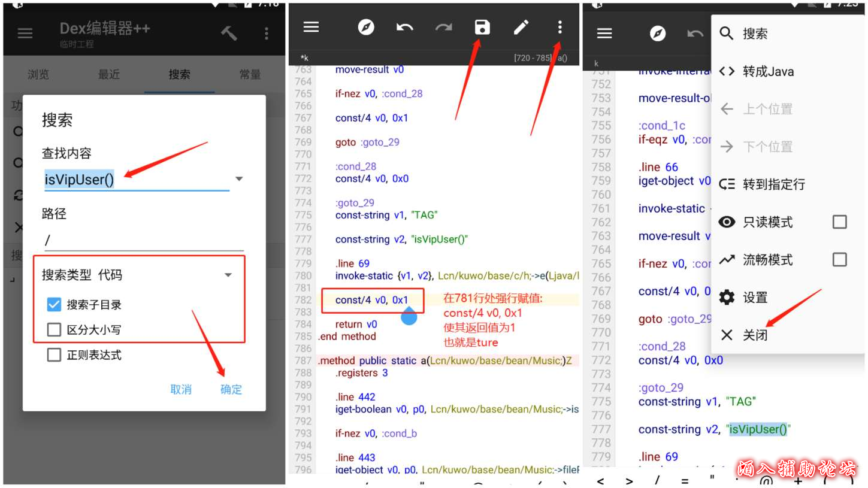Open the three-dot overflow menu in middle editor
The image size is (868, 488).
(x=559, y=27)
